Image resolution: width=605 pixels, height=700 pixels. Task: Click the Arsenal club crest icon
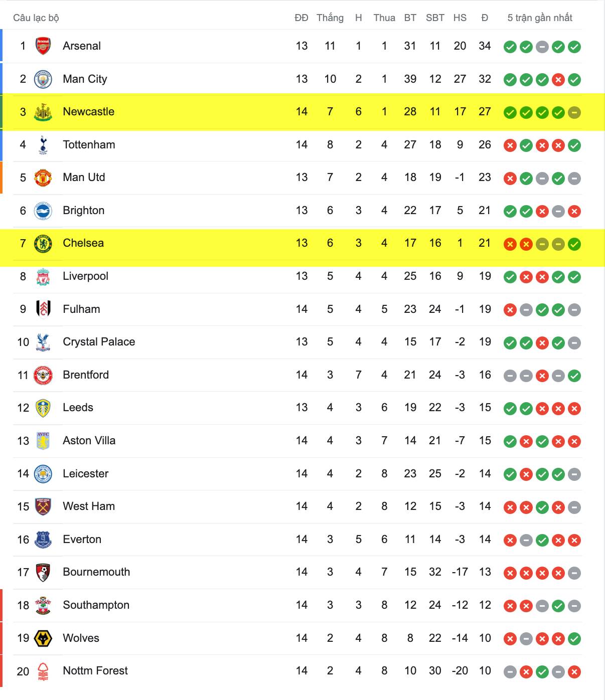(43, 46)
